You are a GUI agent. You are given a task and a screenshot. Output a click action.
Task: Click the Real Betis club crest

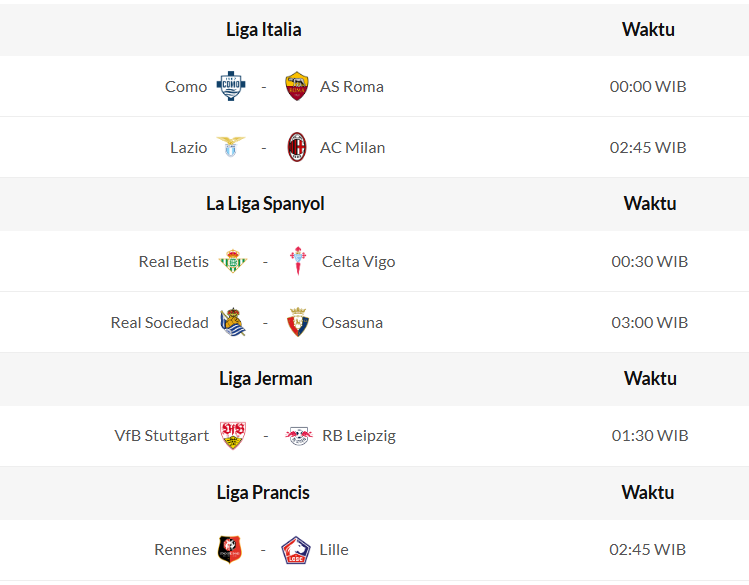(233, 261)
